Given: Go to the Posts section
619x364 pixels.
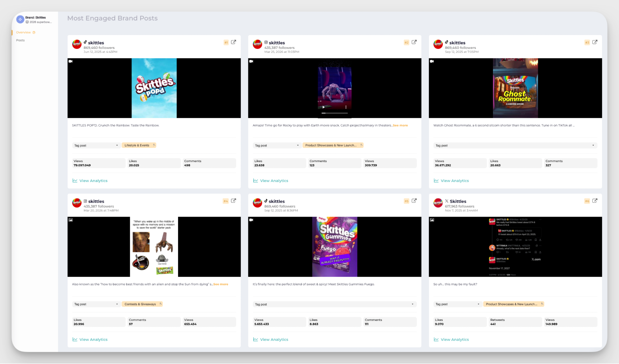Looking at the screenshot, I should pyautogui.click(x=20, y=40).
